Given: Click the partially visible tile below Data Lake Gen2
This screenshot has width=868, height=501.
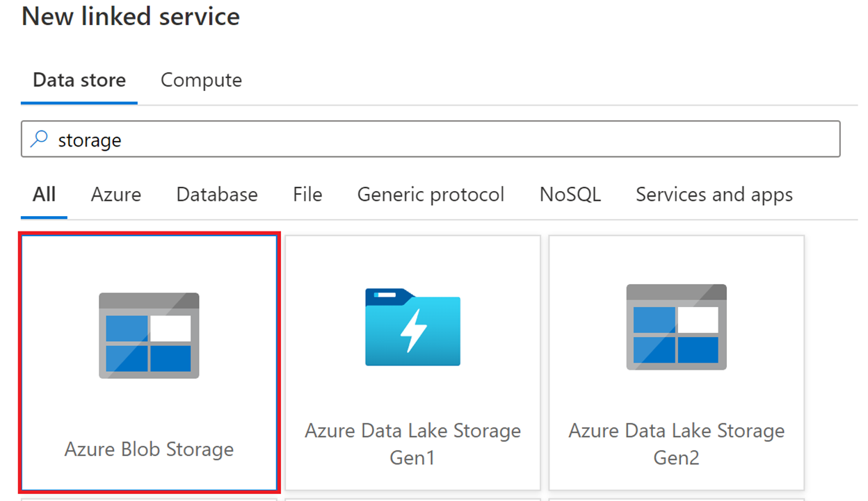Looking at the screenshot, I should [x=677, y=499].
